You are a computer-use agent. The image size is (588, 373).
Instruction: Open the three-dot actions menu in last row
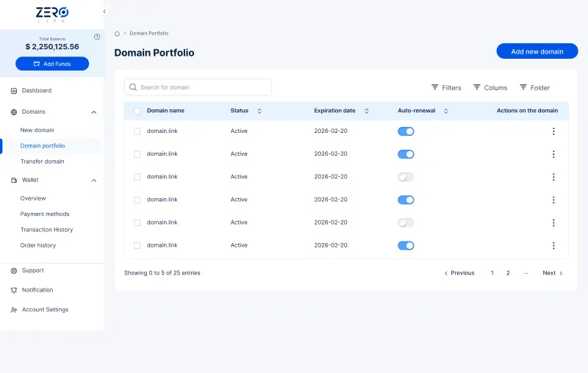point(553,246)
